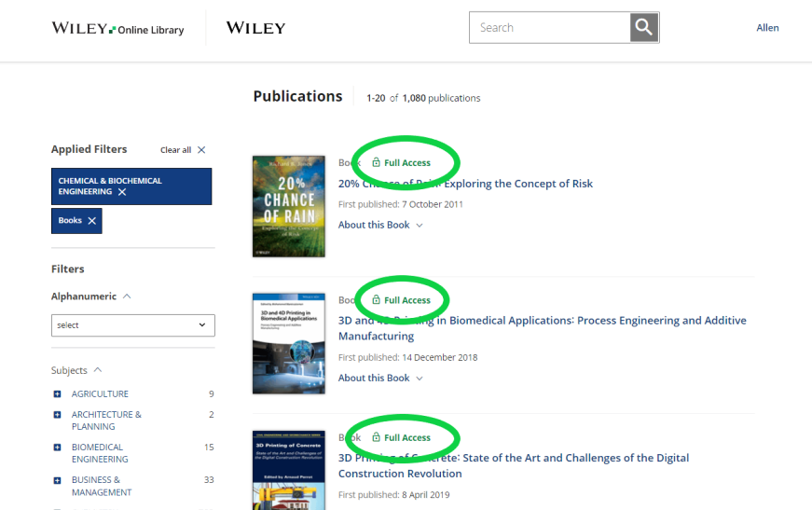Open 20% Chance of Rain book title link
812x510 pixels.
point(465,184)
